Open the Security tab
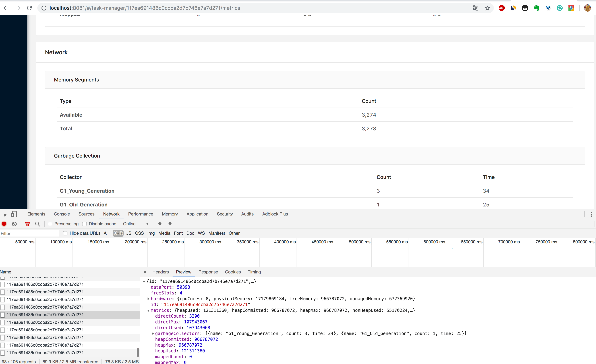Image resolution: width=596 pixels, height=364 pixels. (225, 214)
